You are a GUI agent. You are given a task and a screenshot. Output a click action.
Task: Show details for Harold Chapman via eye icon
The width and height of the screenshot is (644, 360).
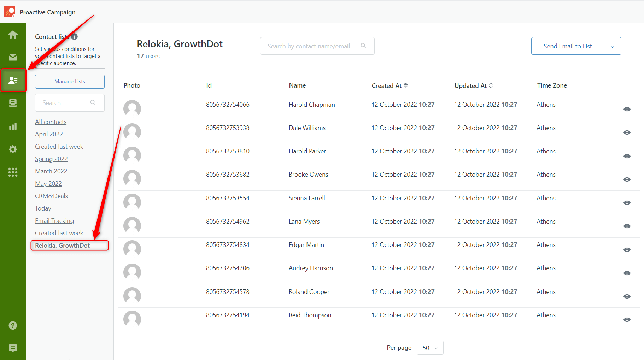pyautogui.click(x=627, y=109)
